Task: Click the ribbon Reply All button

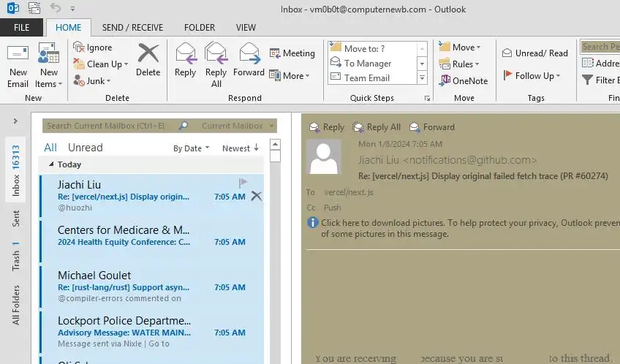Action: point(216,66)
